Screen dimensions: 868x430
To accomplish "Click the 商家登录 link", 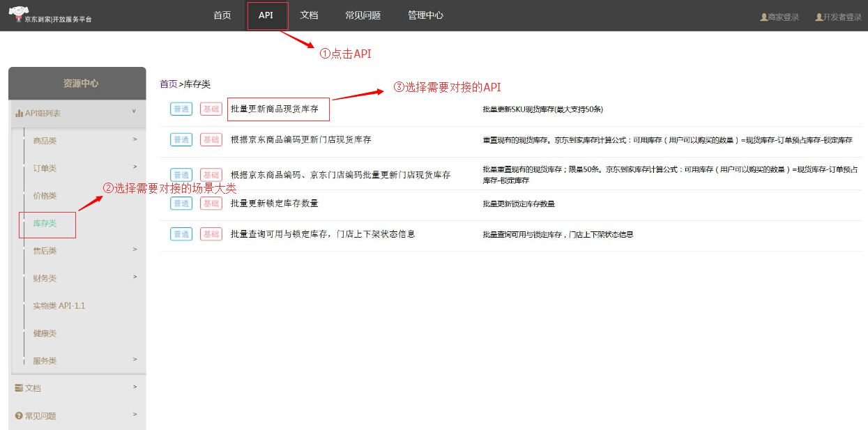I will pos(783,17).
